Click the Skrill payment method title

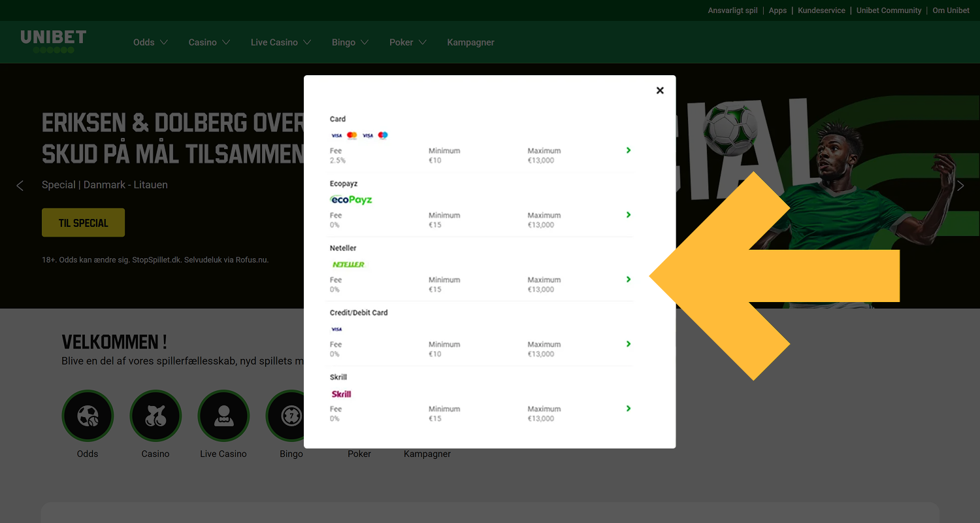(338, 377)
